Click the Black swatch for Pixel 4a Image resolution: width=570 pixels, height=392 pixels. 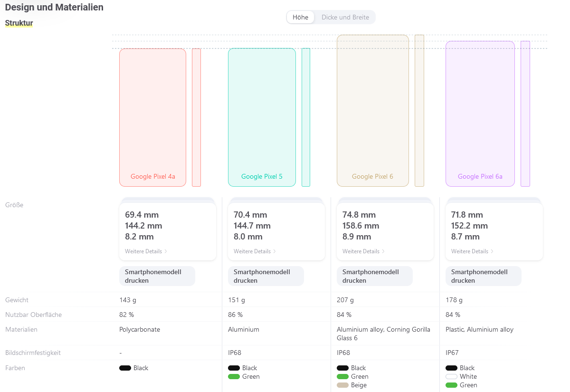point(125,368)
